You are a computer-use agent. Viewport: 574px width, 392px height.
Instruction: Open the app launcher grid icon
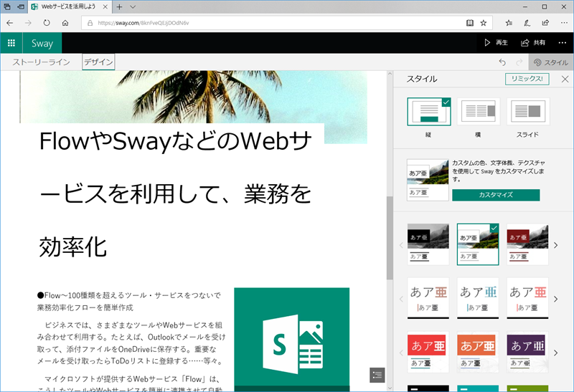pyautogui.click(x=11, y=43)
